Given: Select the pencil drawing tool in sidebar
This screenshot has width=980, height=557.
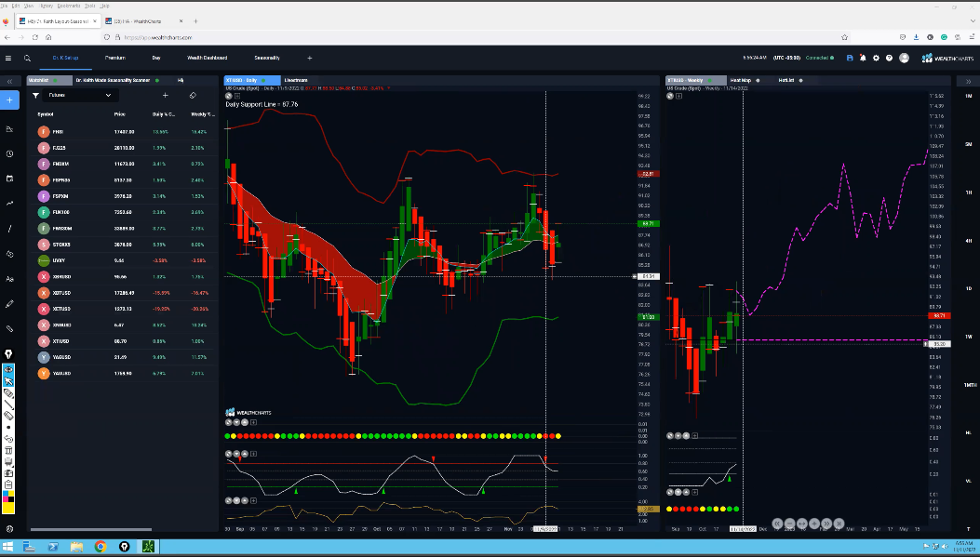Looking at the screenshot, I should (9, 304).
